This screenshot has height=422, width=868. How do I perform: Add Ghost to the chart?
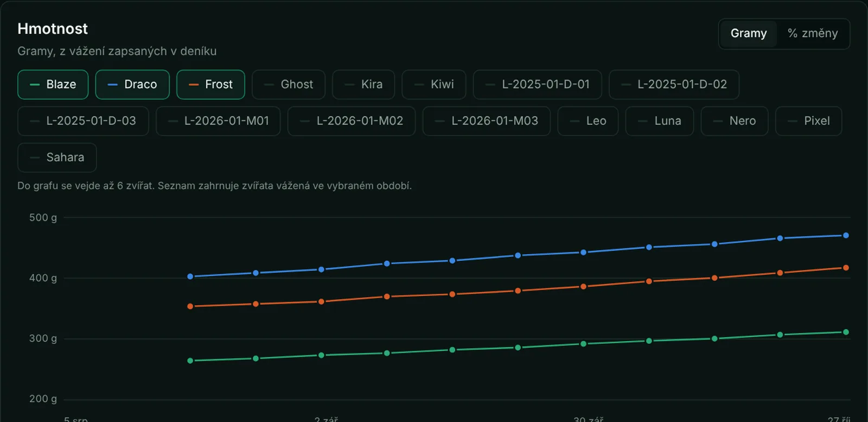[x=289, y=85]
